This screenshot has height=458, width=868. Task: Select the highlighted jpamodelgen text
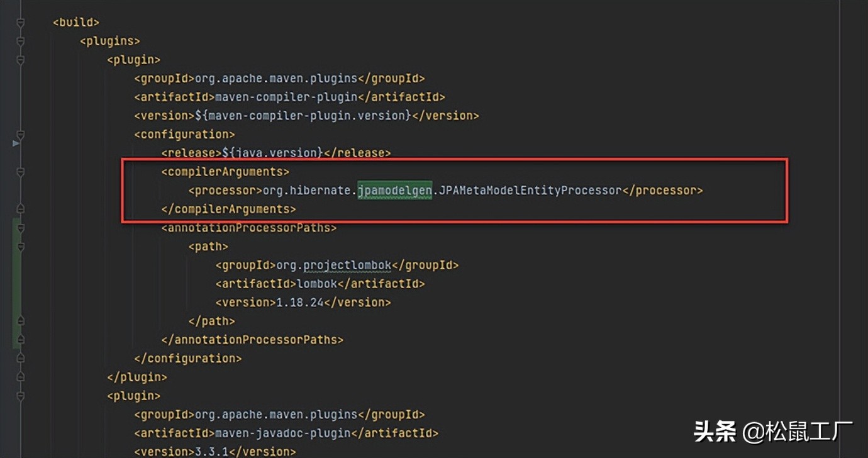pos(394,190)
